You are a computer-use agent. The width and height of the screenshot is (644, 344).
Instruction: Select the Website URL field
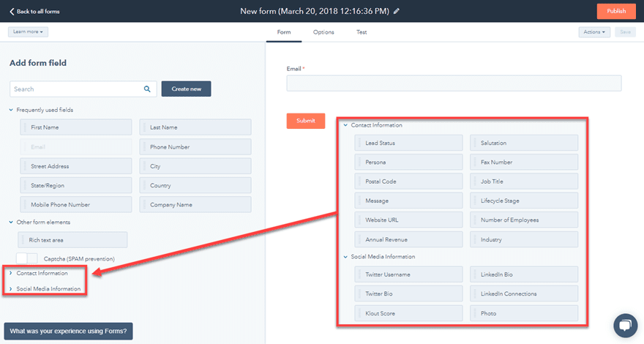(408, 220)
